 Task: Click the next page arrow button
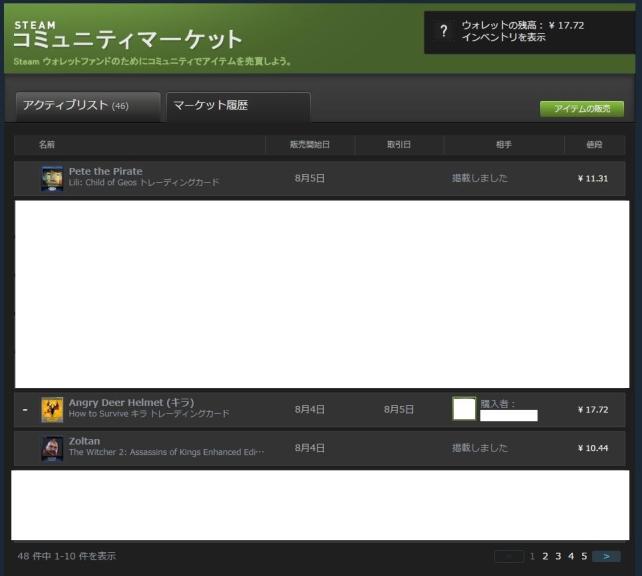tap(606, 556)
